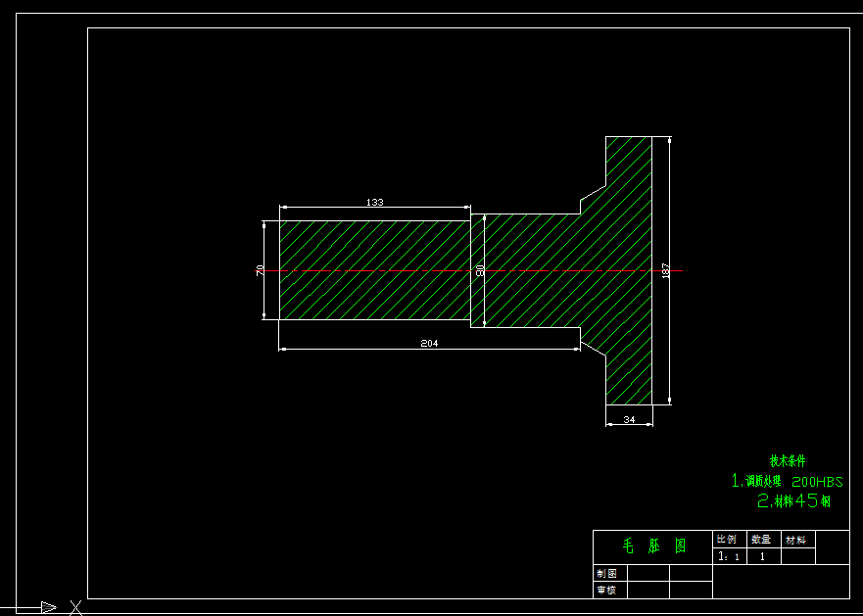Viewport: 863px width, 616px height.
Task: Select the 204 length dimension text
Action: pyautogui.click(x=429, y=343)
